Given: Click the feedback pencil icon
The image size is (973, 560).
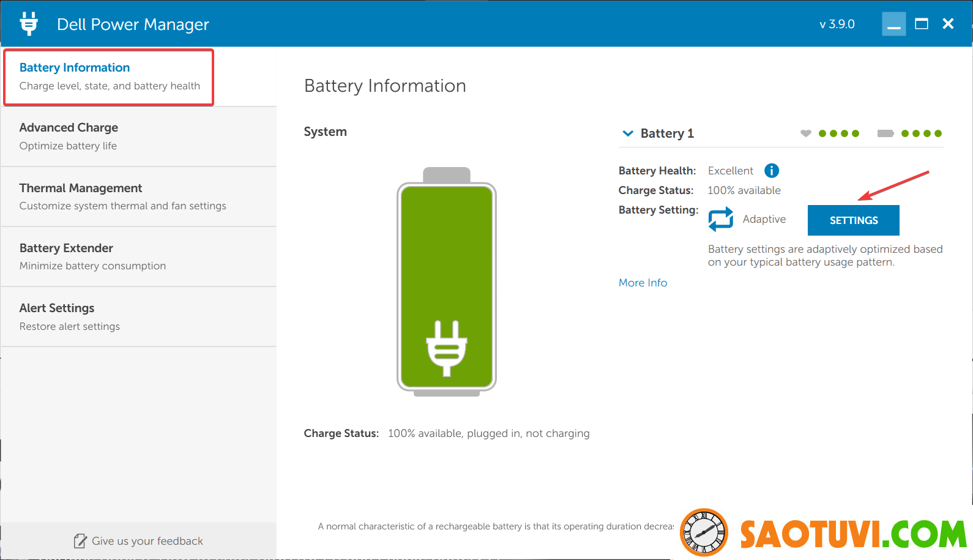Looking at the screenshot, I should point(80,541).
